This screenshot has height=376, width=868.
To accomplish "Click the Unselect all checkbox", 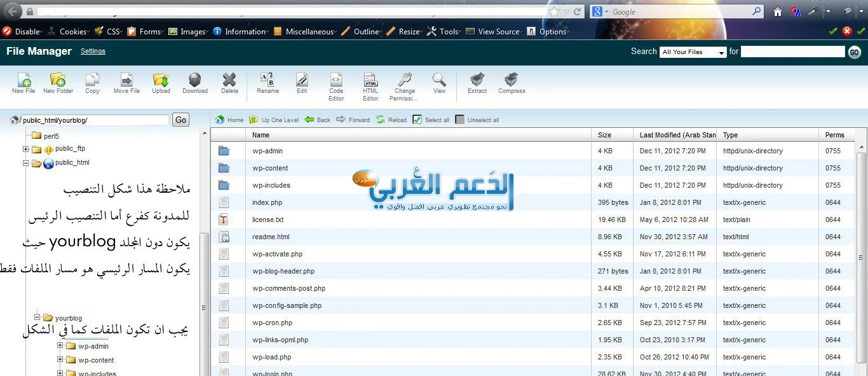I will pyautogui.click(x=460, y=120).
